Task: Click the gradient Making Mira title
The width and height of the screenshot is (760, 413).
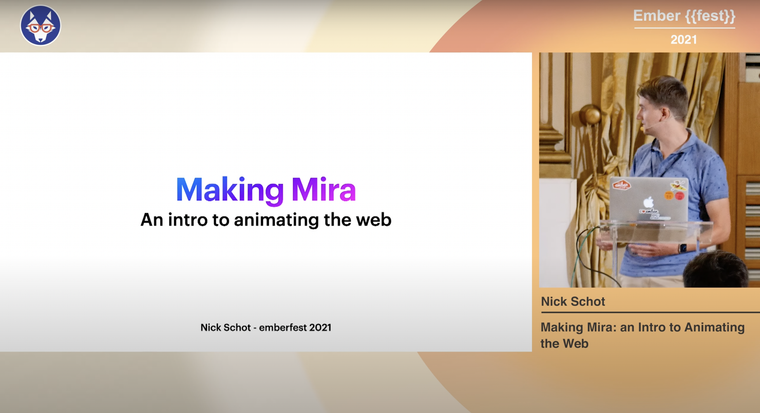Action: 265,189
